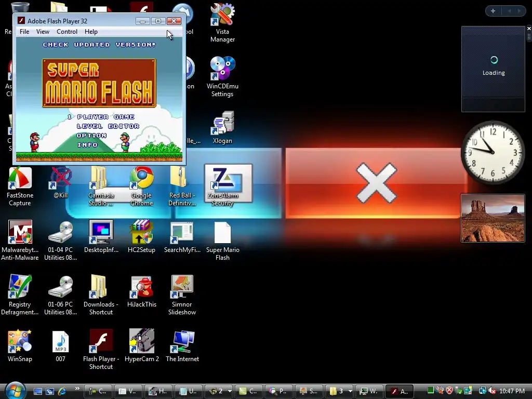Open Registry Defragmentation icon
This screenshot has height=399, width=532.
(20, 295)
